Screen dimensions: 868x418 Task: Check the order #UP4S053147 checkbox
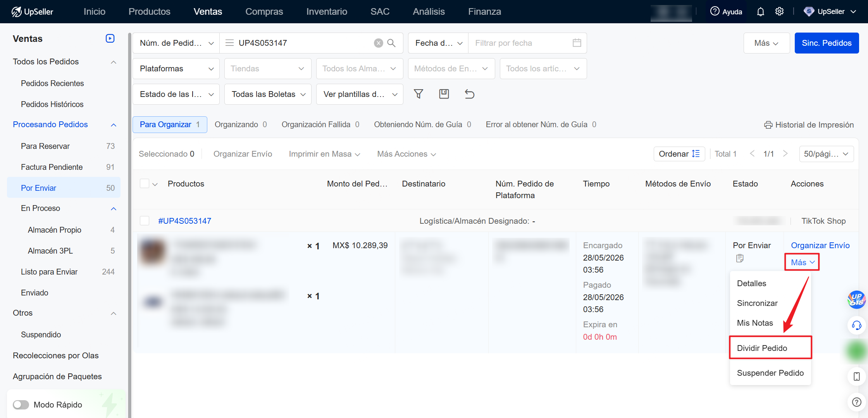(145, 221)
